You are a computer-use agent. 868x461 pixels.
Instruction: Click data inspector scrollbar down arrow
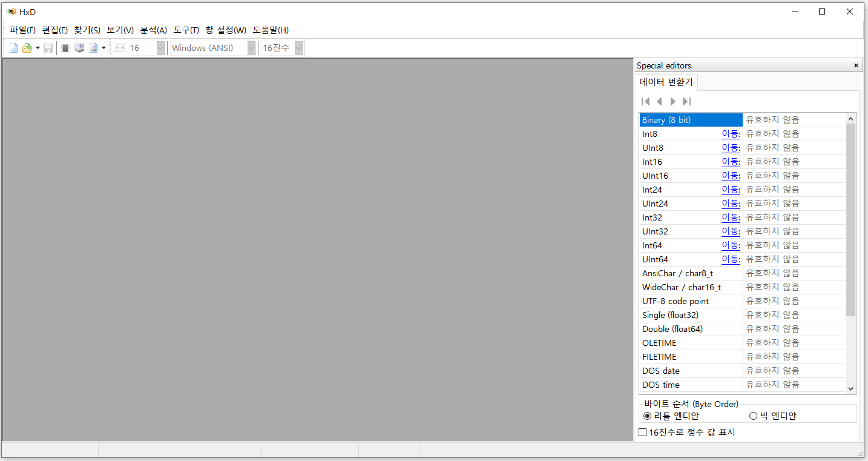(851, 388)
